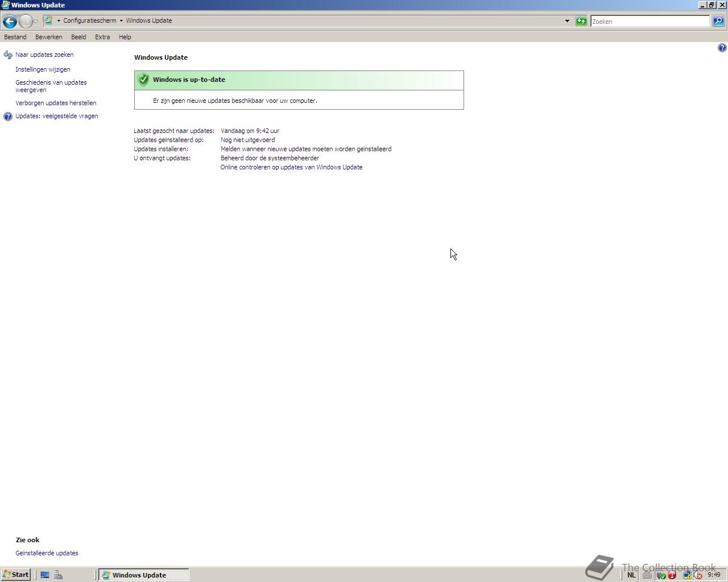Minimize the Windows Update window
Screen dimensions: 728x582
[702, 5]
